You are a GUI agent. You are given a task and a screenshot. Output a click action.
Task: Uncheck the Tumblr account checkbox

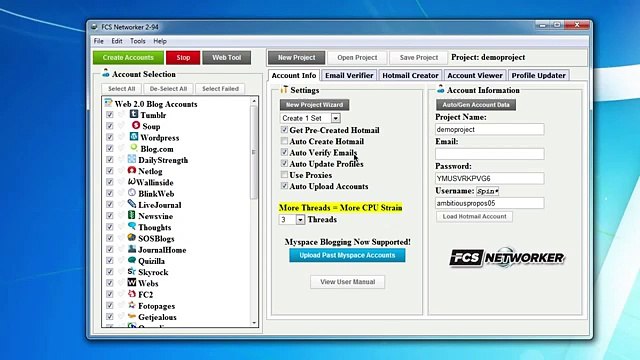(x=110, y=115)
